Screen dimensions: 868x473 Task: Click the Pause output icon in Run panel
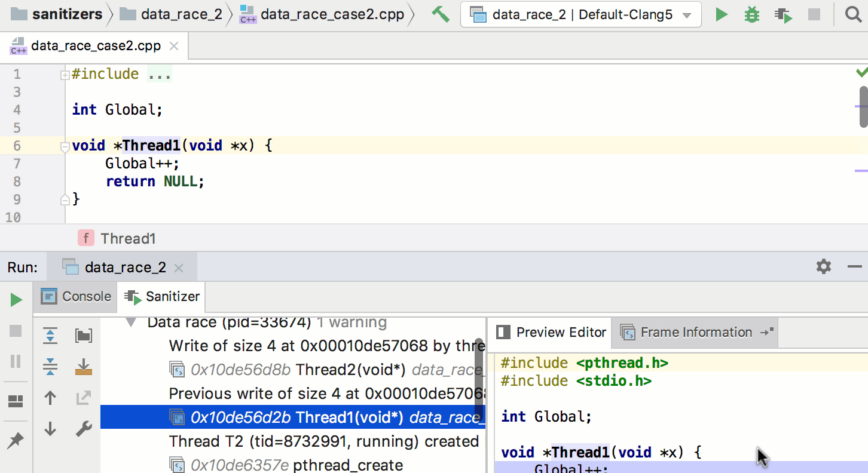click(16, 361)
